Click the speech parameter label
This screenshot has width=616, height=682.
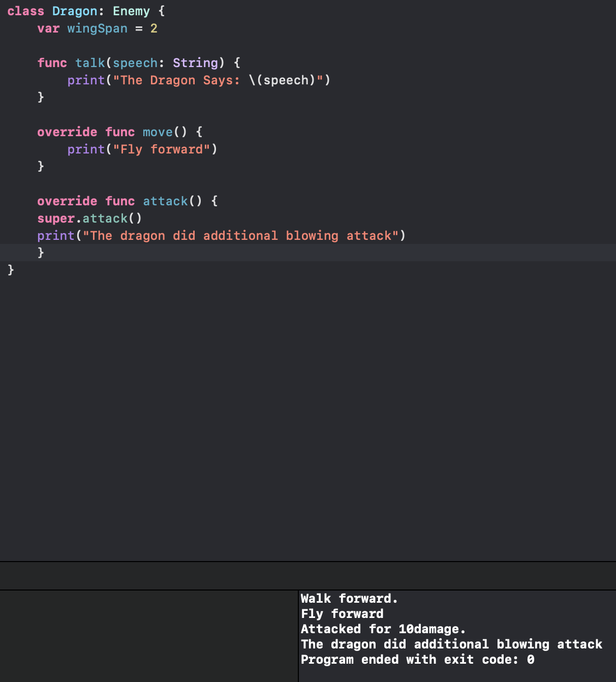point(135,63)
